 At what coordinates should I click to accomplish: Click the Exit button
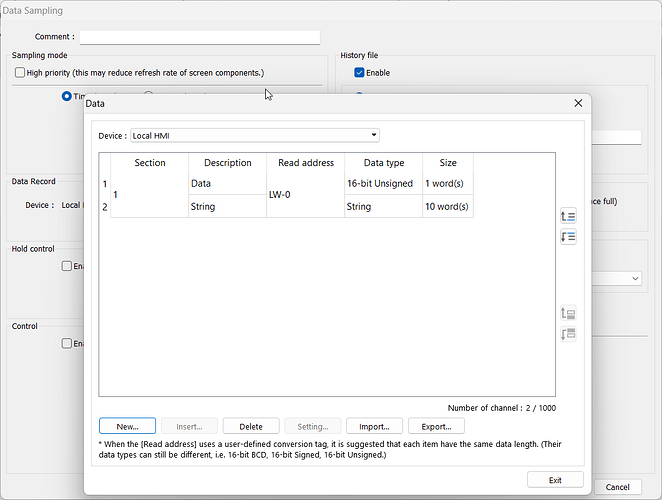click(555, 480)
